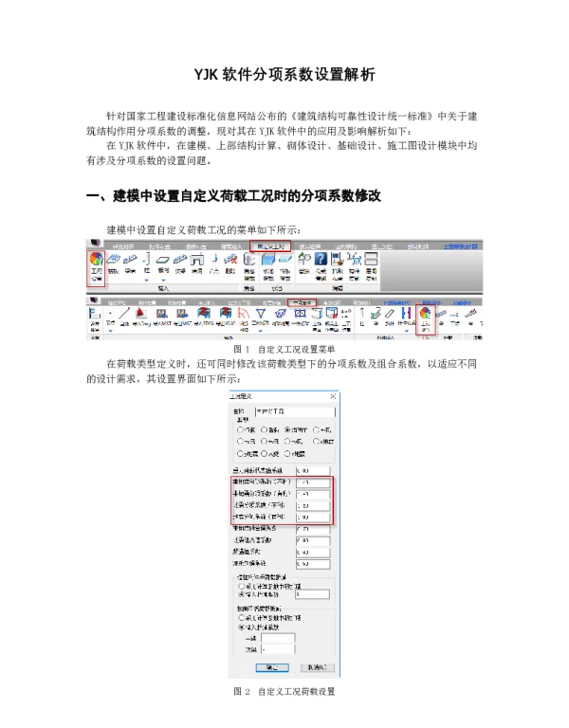Image resolution: width=569 pixels, height=728 pixels.
Task: Click the first coefficient field inside red box
Action: tap(313, 482)
